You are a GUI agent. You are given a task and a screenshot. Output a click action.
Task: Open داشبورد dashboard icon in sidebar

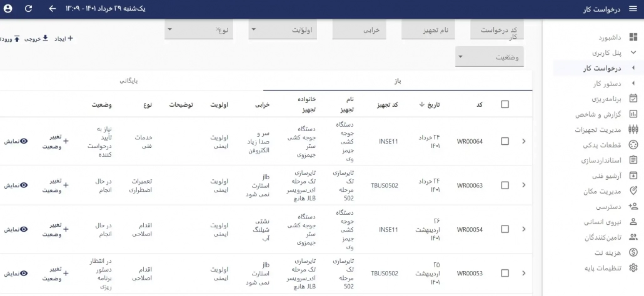(633, 37)
